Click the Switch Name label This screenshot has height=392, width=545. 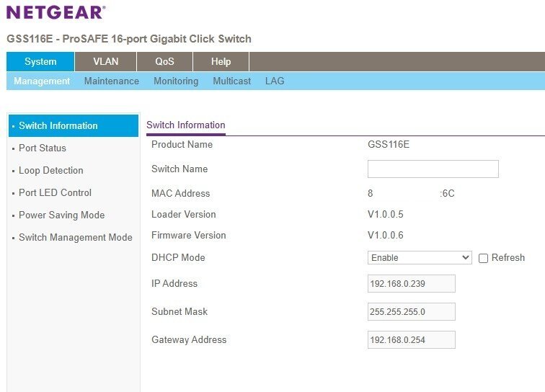pos(180,169)
